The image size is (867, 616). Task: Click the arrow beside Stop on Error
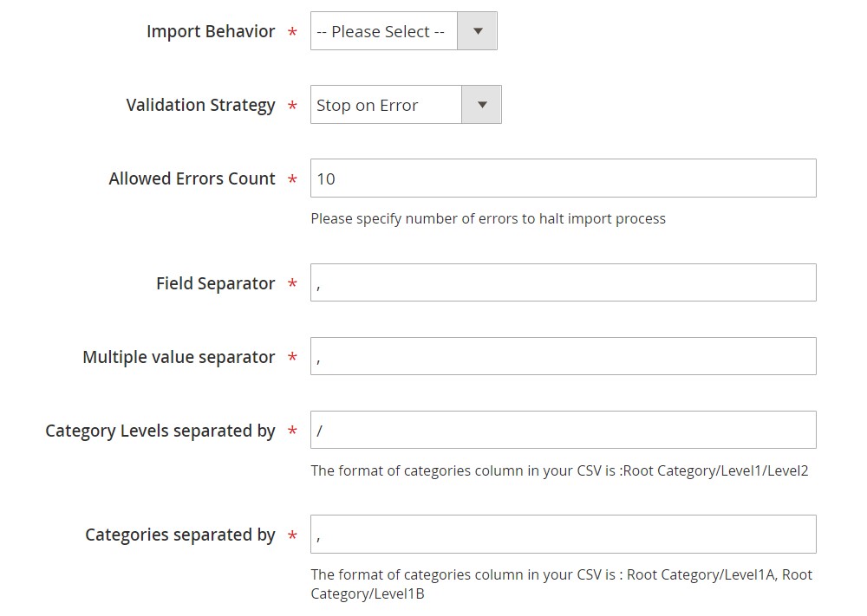click(x=482, y=106)
